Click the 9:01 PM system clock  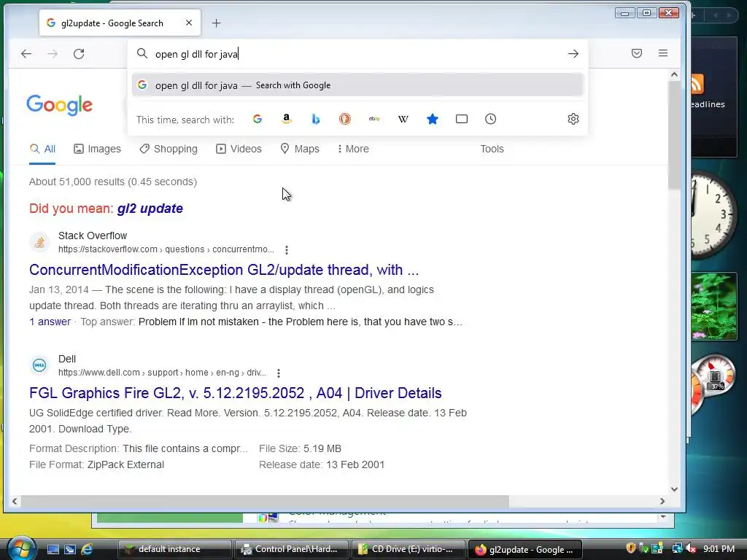tap(719, 549)
